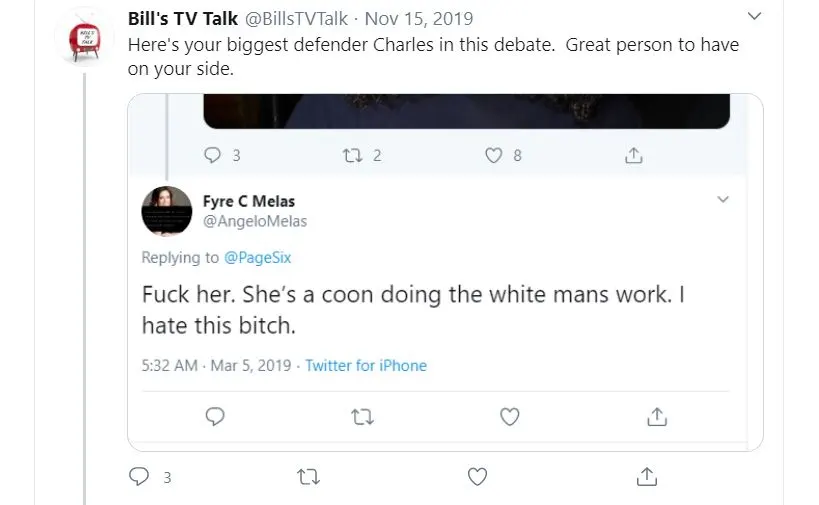819x505 pixels.
Task: Like the Fyre C Melas tweet
Action: click(510, 416)
